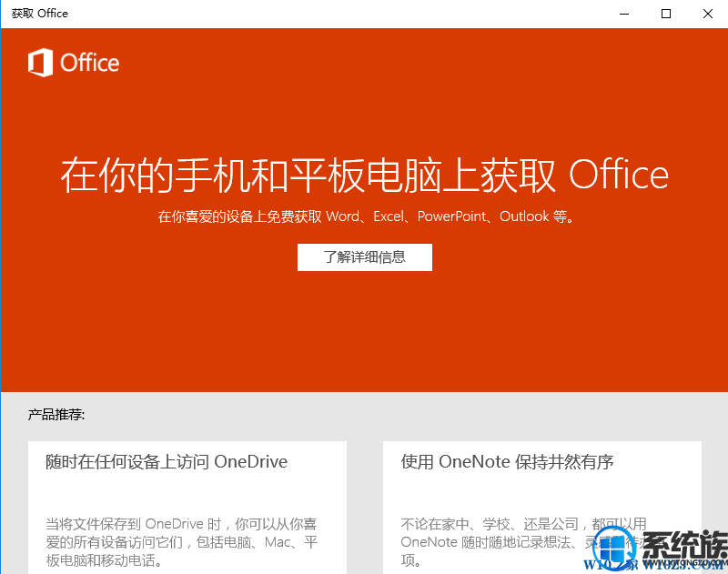Minimize the 获取 Office window
The width and height of the screenshot is (728, 574).
(x=624, y=14)
